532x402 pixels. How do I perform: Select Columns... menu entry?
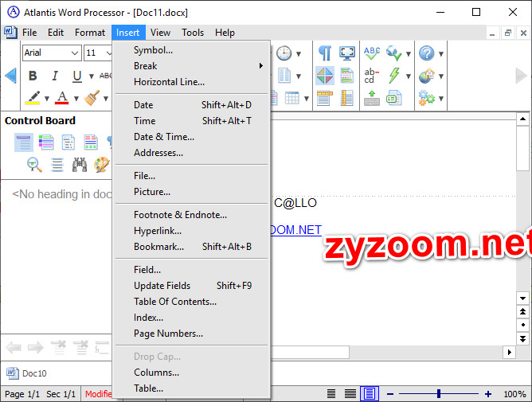[x=192, y=373]
